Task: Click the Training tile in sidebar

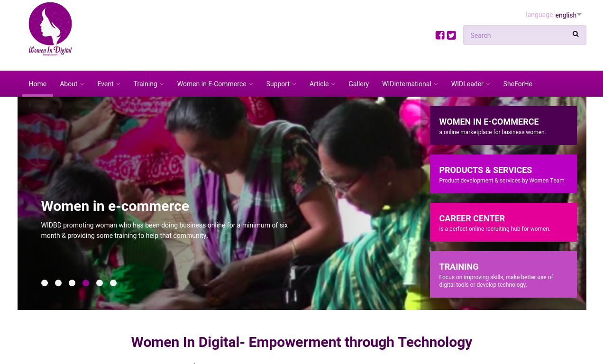Action: coord(503,274)
